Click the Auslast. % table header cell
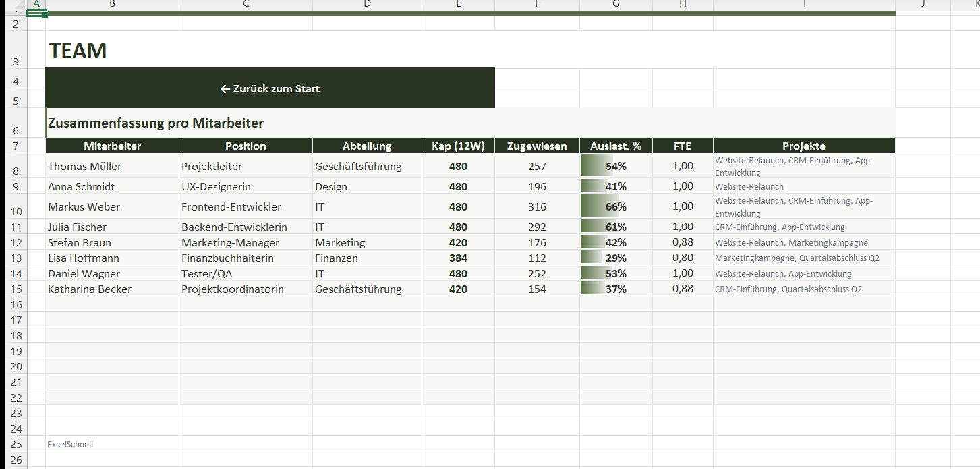 point(616,146)
